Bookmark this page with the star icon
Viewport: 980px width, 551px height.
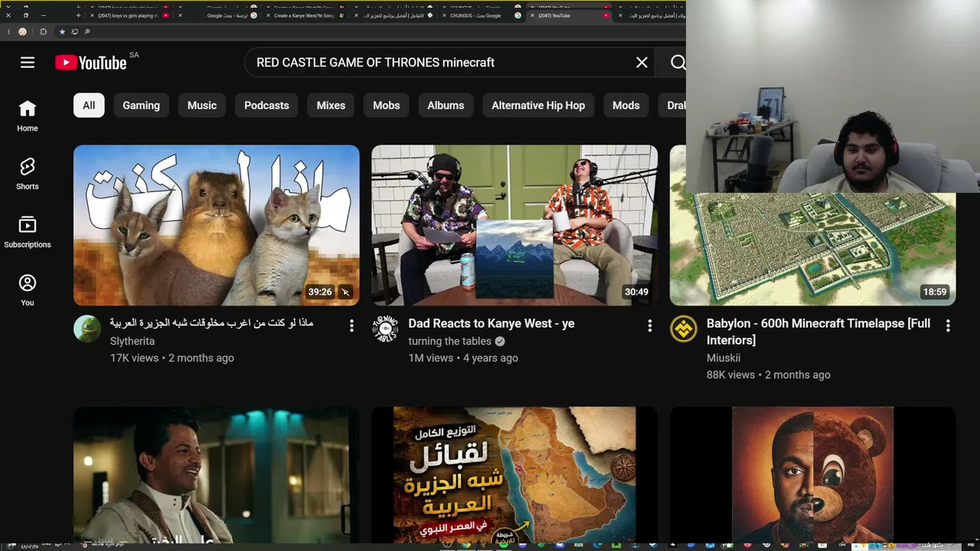click(x=62, y=31)
